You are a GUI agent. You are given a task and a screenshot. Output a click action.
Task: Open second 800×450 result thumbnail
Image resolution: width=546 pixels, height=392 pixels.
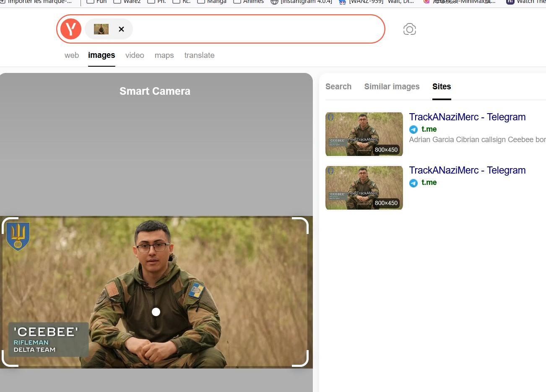tap(364, 187)
